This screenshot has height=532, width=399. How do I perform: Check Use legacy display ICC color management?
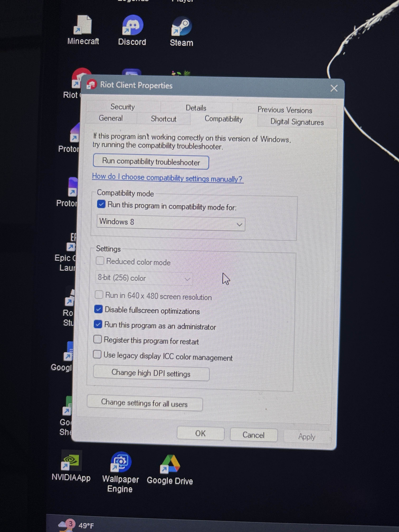tap(97, 354)
